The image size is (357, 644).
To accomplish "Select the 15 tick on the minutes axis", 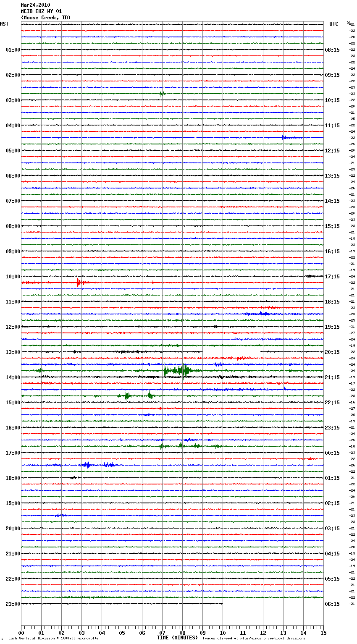I will click(323, 633).
